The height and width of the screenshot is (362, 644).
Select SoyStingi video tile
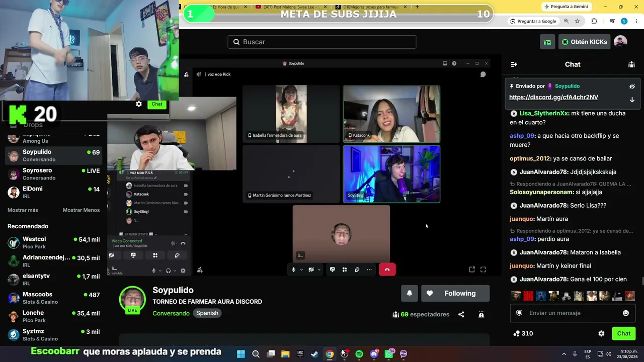[391, 174]
